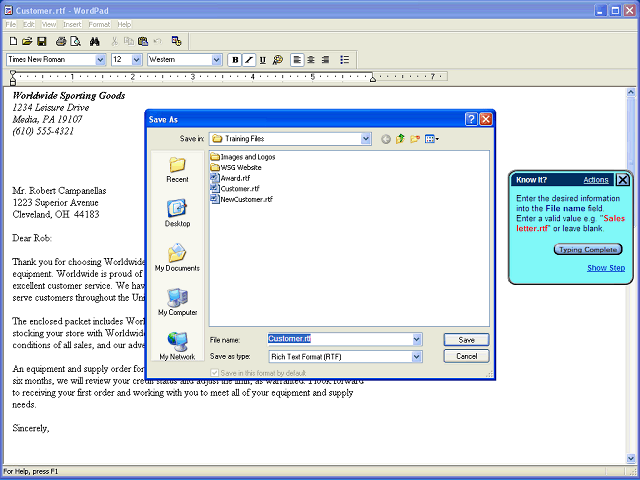The width and height of the screenshot is (640, 480).
Task: Select Desktop in the places bar
Action: 178,213
